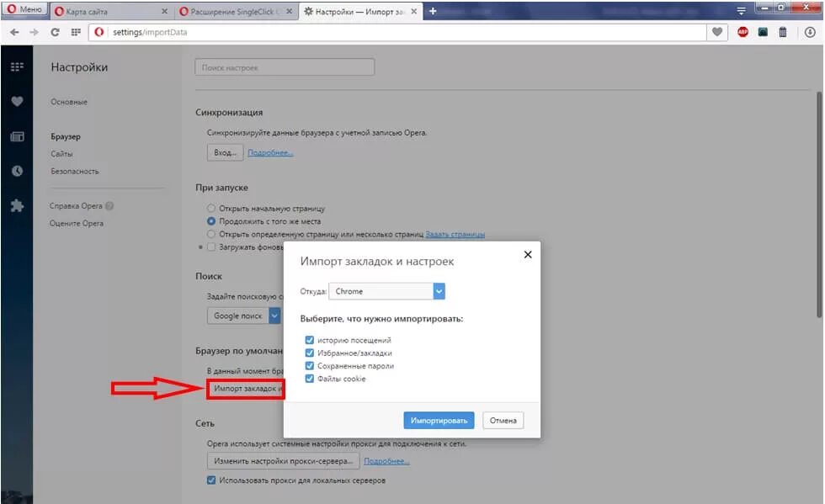Image resolution: width=825 pixels, height=504 pixels.
Task: Switch to the Расширение SingleClick tab
Action: [x=235, y=11]
